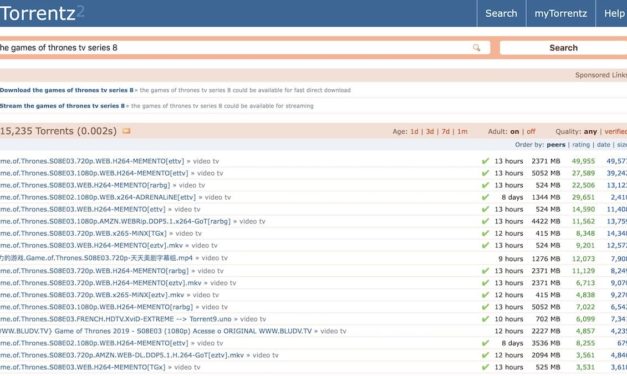Open the Help menu in header
Screen dimensions: 627x376
click(614, 13)
